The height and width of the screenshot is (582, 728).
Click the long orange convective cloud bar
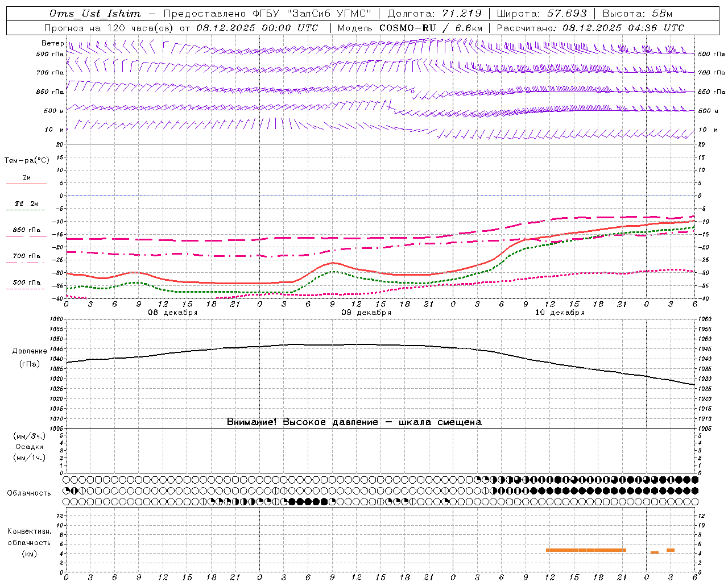586,550
